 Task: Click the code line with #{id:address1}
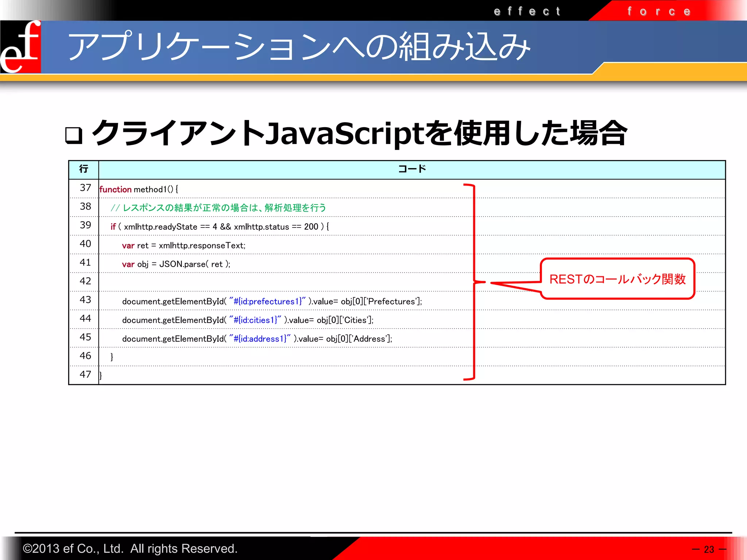tap(257, 339)
